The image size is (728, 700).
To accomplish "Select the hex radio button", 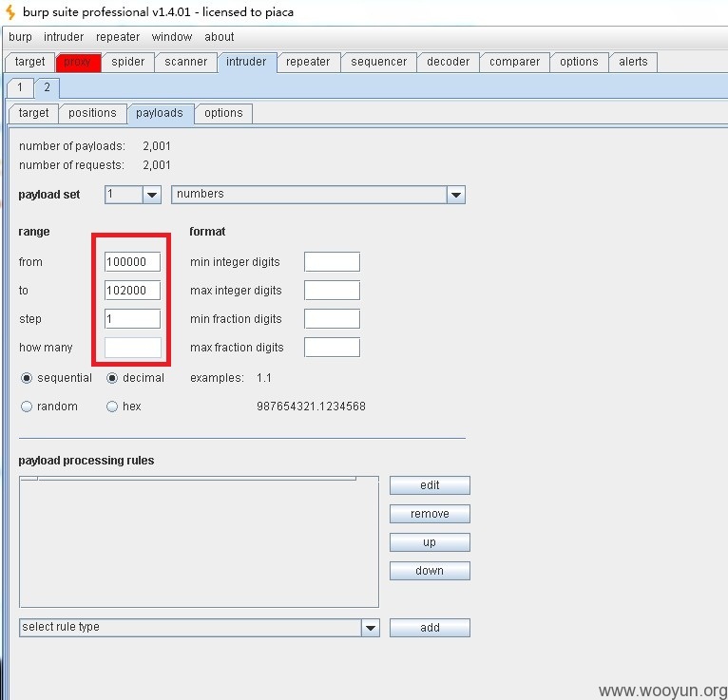I will pos(112,407).
